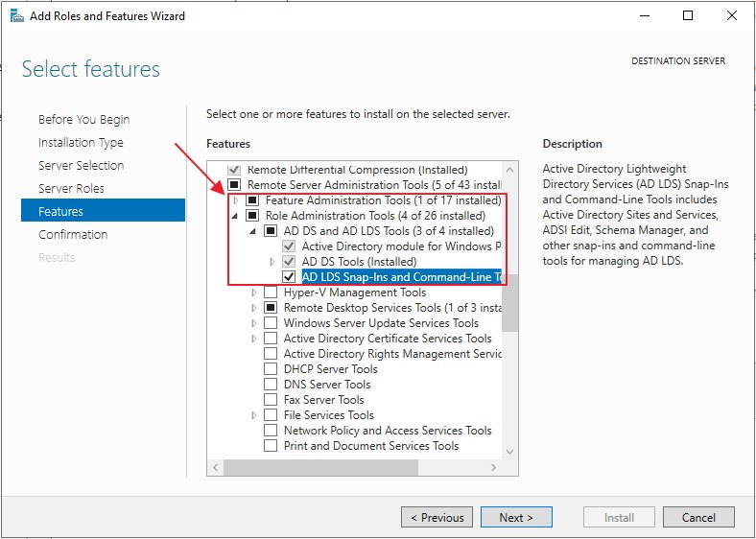Image resolution: width=756 pixels, height=539 pixels.
Task: Go to the Server Roles step
Action: (x=71, y=189)
